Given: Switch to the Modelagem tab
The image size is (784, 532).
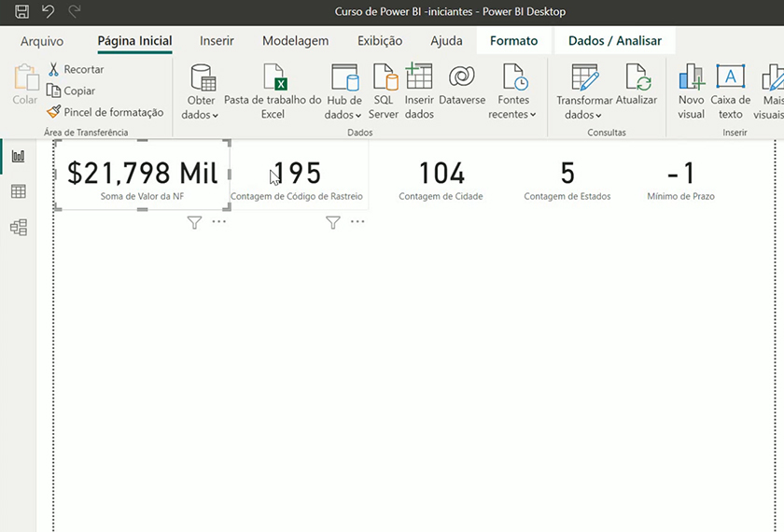Looking at the screenshot, I should tap(295, 41).
